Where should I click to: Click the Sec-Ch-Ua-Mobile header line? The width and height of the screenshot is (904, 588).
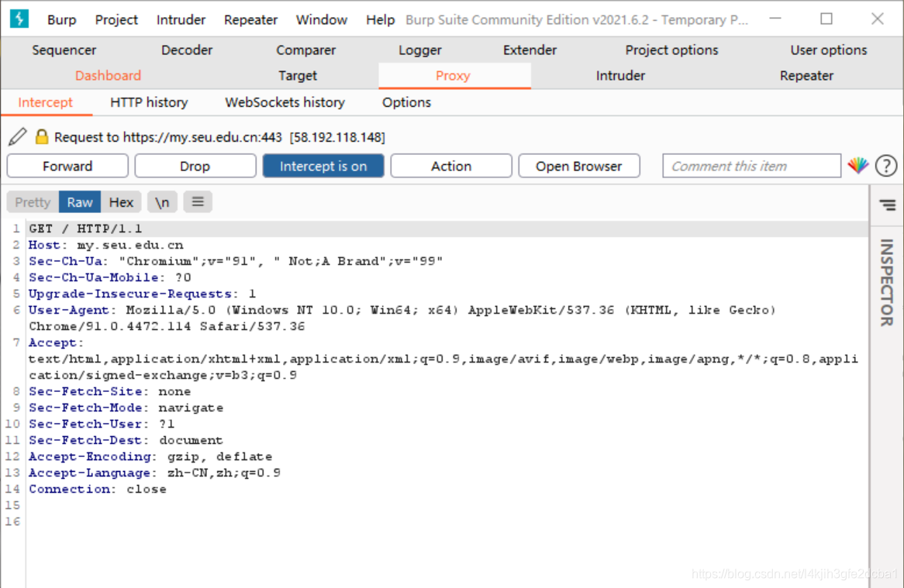point(110,277)
